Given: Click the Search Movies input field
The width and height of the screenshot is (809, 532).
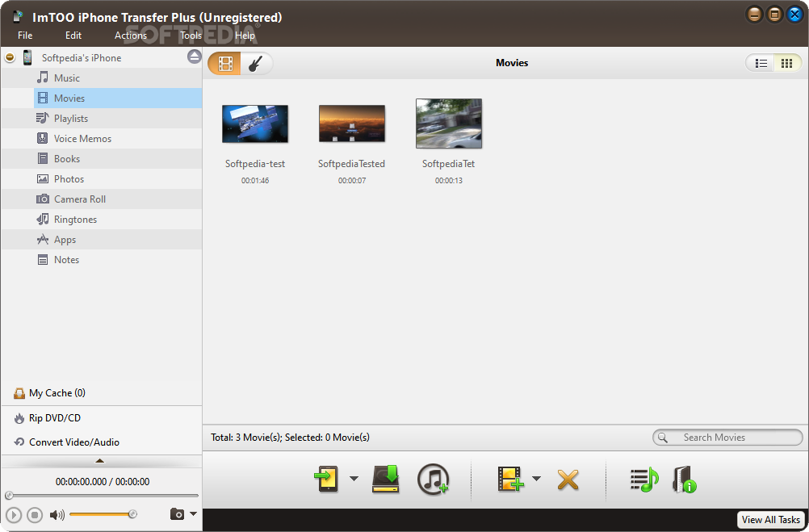Looking at the screenshot, I should (727, 438).
